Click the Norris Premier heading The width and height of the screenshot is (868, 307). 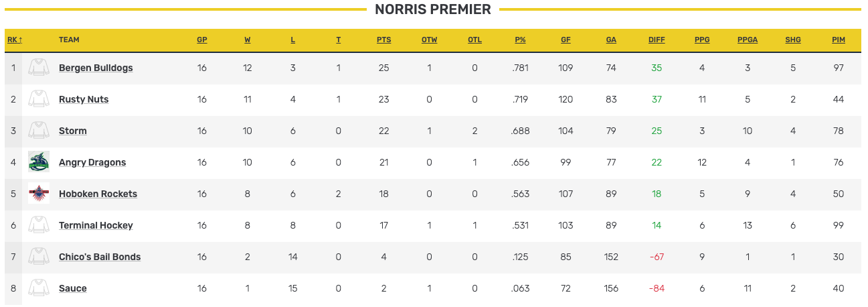433,9
